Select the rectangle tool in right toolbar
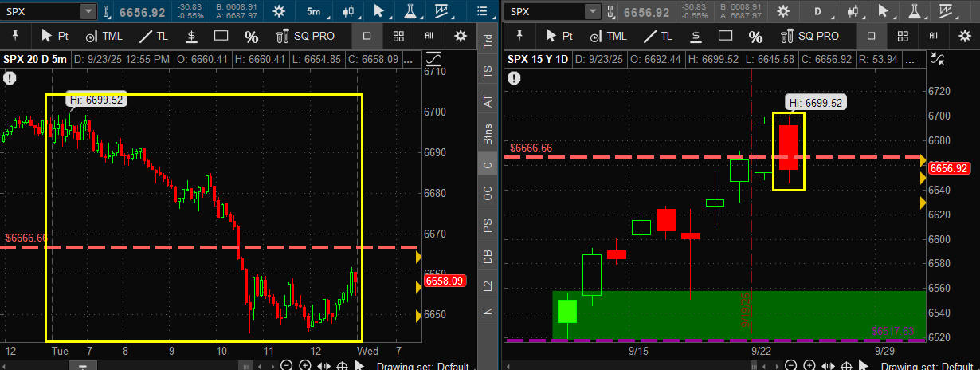 point(726,36)
